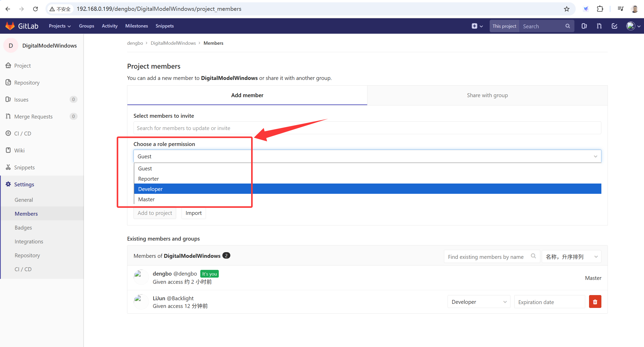Screen dimensions: 644x347
Task: Open Merge Requests icon in top navbar
Action: pos(599,26)
